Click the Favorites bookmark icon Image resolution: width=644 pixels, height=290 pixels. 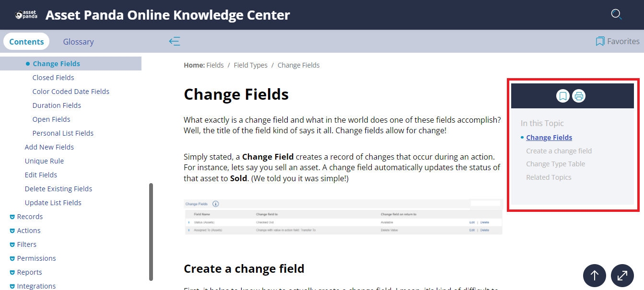600,42
